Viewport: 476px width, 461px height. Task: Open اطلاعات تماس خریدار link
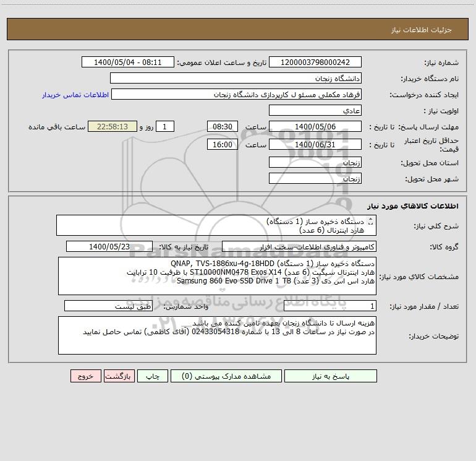click(x=75, y=95)
